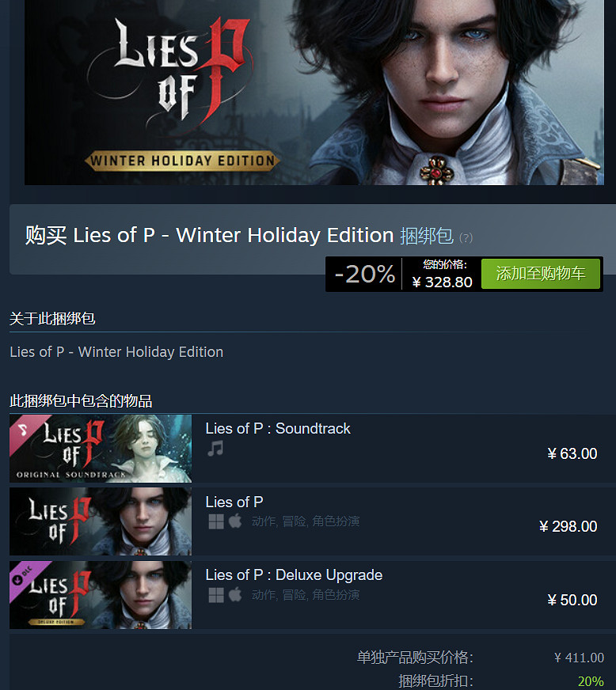Open the Lies of P base game title
Image resolution: width=616 pixels, height=690 pixels.
(x=234, y=502)
